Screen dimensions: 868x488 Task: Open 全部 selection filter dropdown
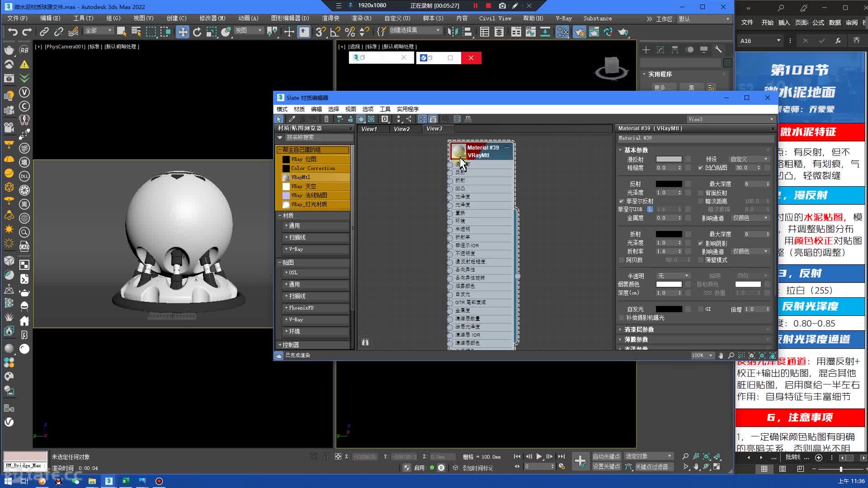(98, 30)
